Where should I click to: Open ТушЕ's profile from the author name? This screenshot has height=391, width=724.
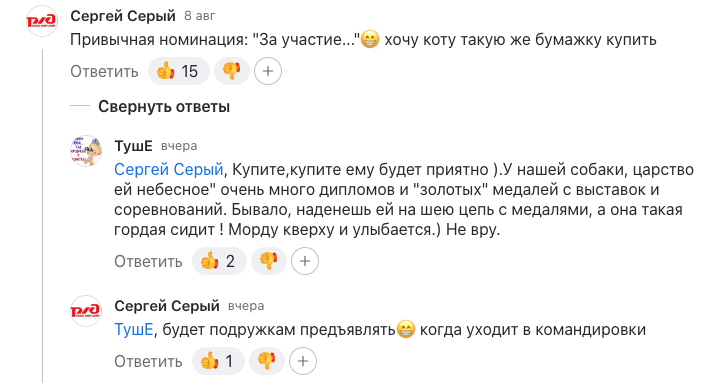(133, 146)
